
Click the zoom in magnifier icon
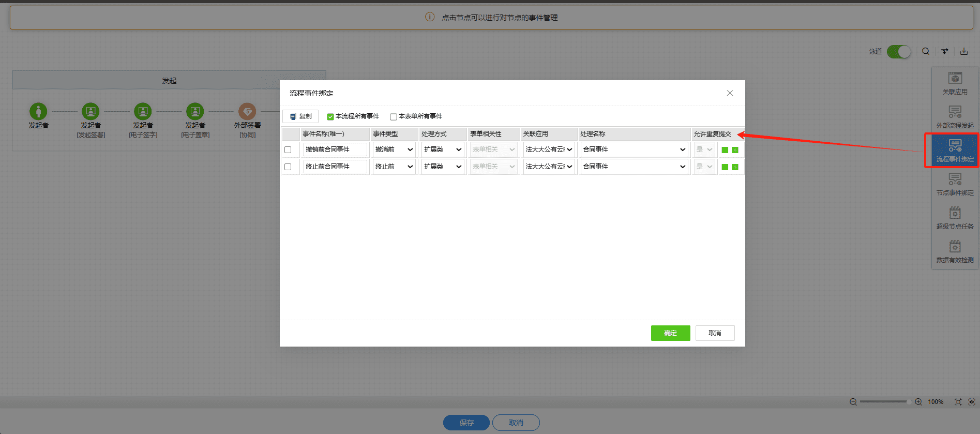[x=918, y=402]
